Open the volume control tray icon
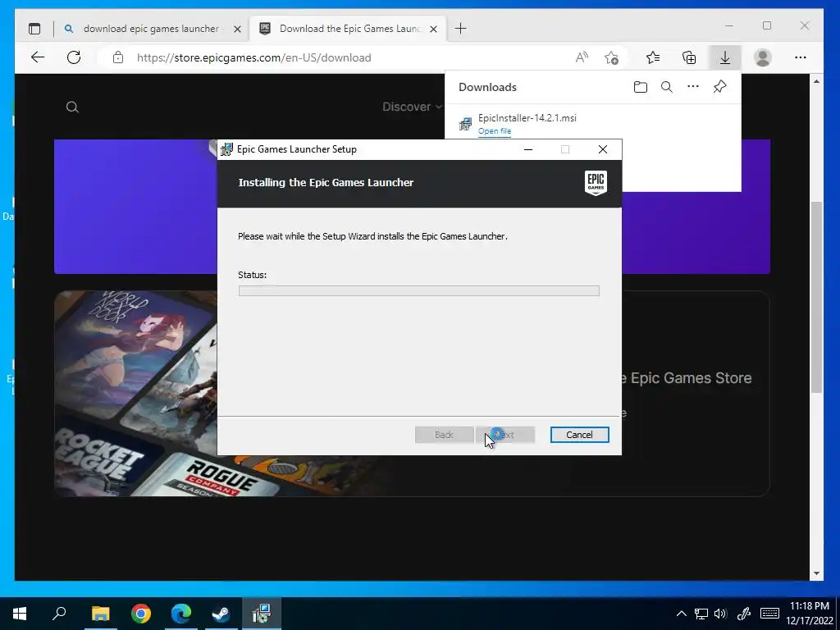 720,614
